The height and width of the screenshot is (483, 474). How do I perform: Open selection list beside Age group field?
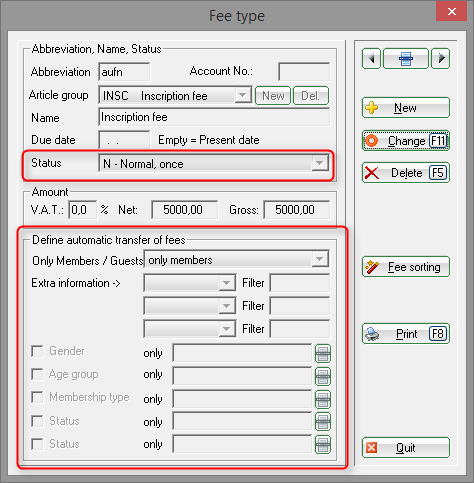click(323, 377)
